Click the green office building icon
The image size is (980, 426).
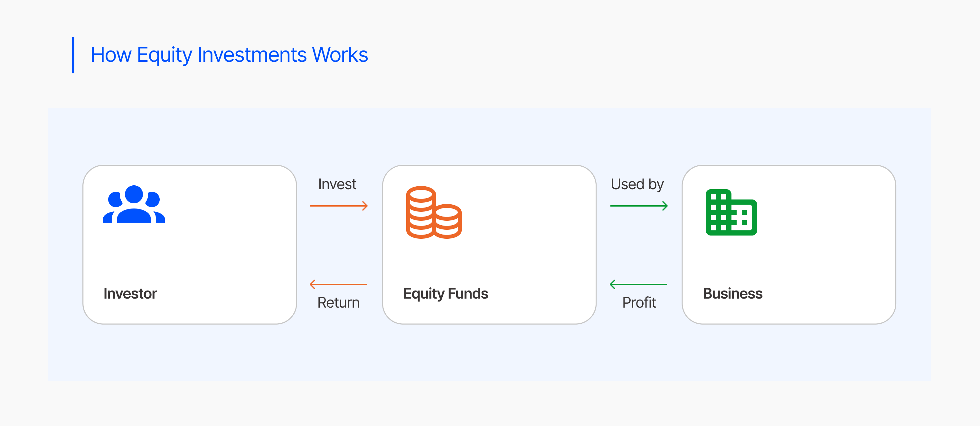(x=731, y=212)
